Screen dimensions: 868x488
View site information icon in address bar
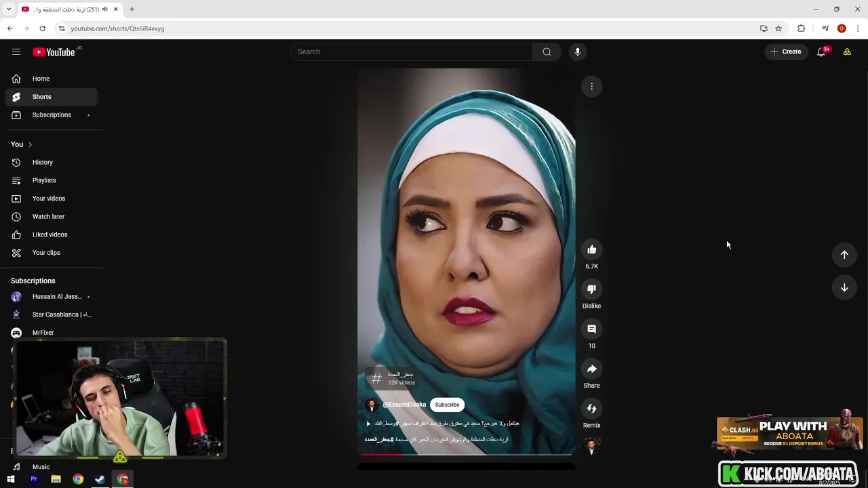pyautogui.click(x=62, y=28)
